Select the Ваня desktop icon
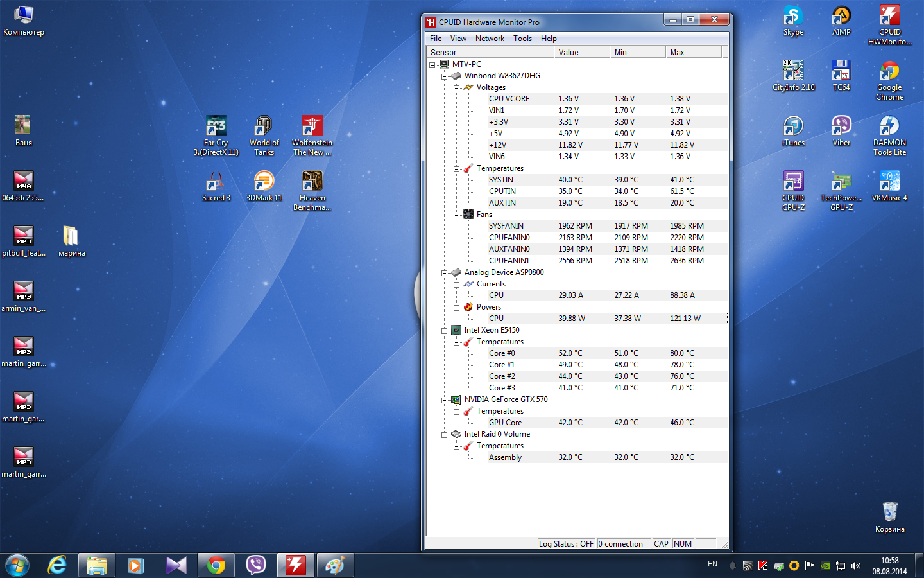924x578 pixels. 24,131
